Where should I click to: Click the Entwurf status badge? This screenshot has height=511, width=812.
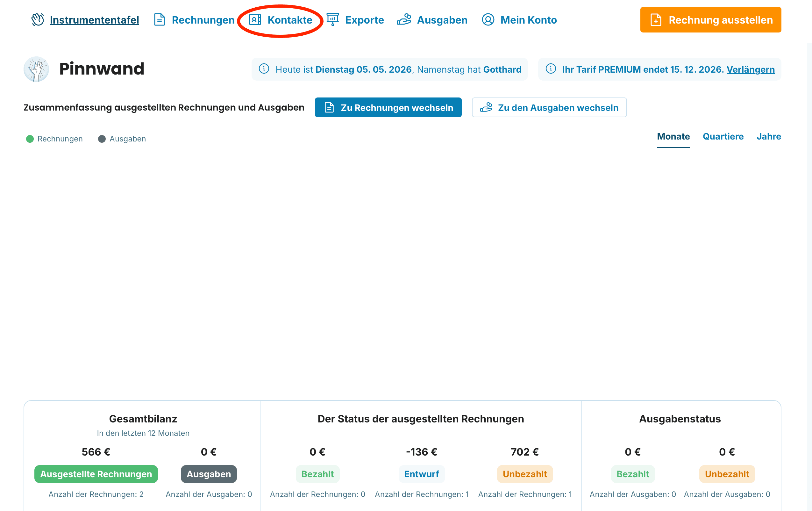click(422, 474)
